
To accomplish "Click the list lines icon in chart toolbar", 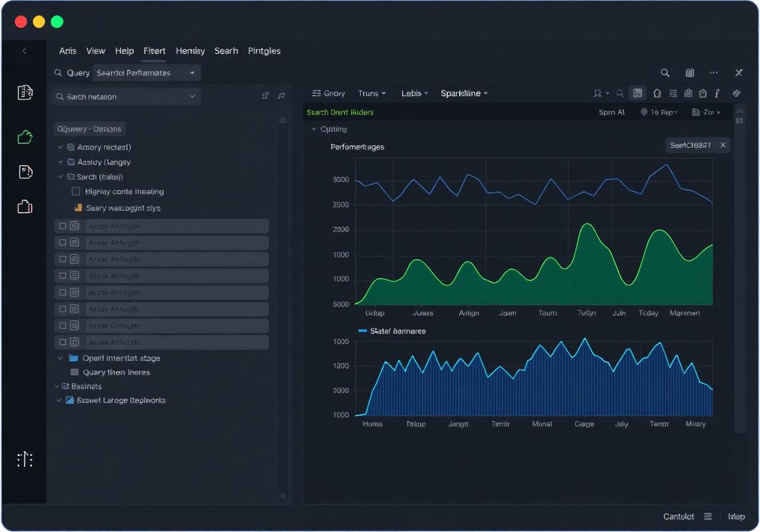I will click(x=673, y=93).
